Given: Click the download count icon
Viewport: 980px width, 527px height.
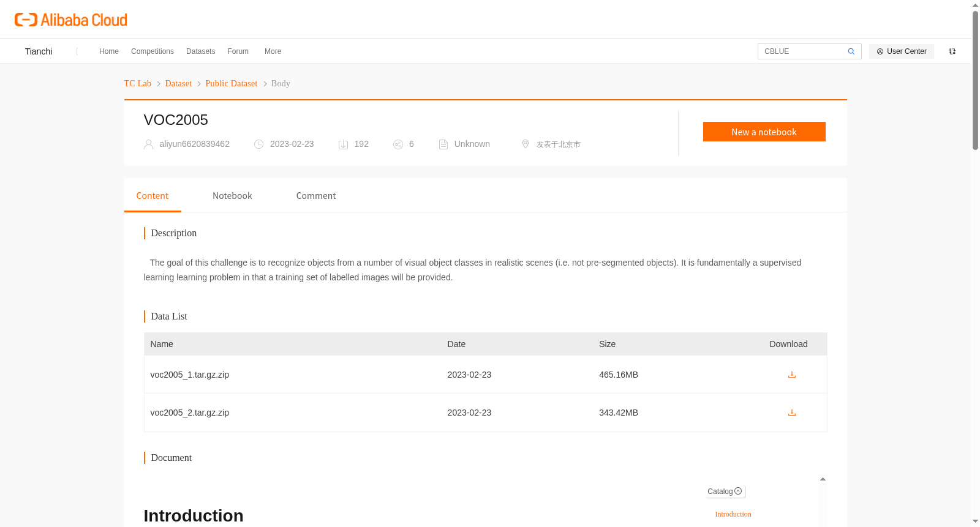Looking at the screenshot, I should pyautogui.click(x=344, y=144).
